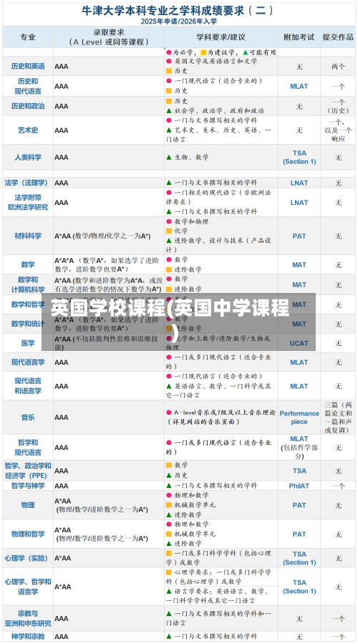The width and height of the screenshot is (358, 644).
Task: Click the 一个(历史) submitted work cell
Action: pos(338,106)
